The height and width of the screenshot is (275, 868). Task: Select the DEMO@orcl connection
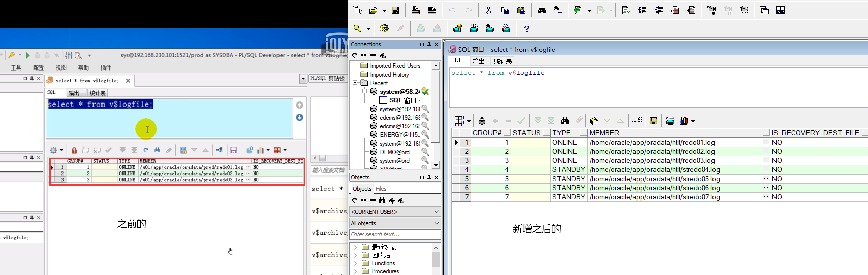(x=395, y=152)
